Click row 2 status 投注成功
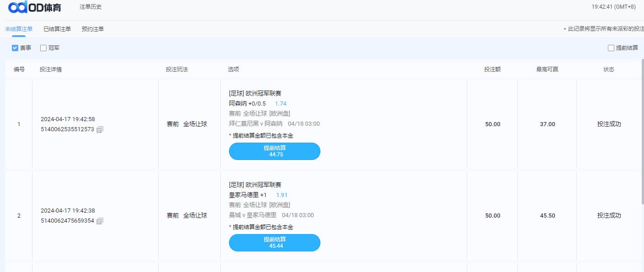Screen dimensions: 644x272 pos(609,216)
